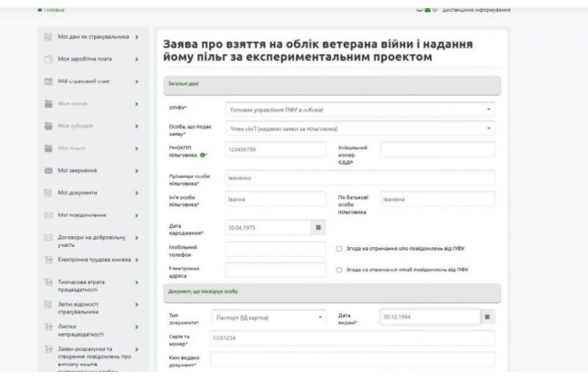Click envelope icon beside Мої звернення
The width and height of the screenshot is (588, 380).
point(48,171)
